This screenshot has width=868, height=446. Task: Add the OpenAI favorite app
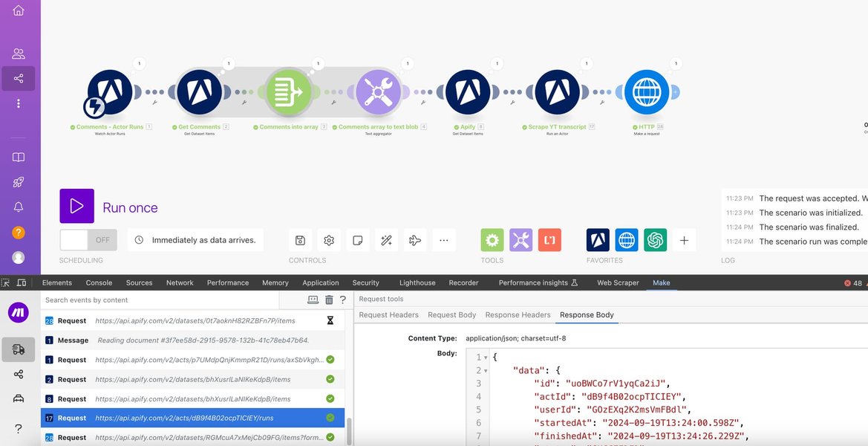pos(656,240)
